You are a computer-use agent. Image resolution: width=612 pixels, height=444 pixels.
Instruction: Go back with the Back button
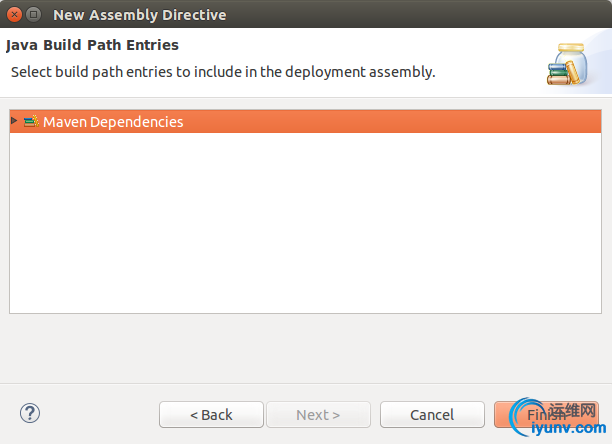(211, 414)
